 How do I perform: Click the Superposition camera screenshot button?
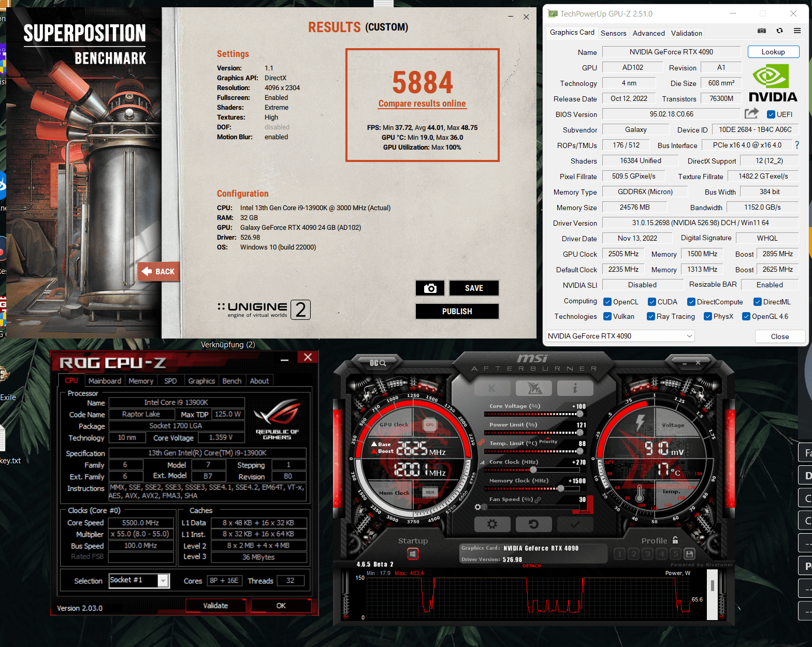point(430,288)
